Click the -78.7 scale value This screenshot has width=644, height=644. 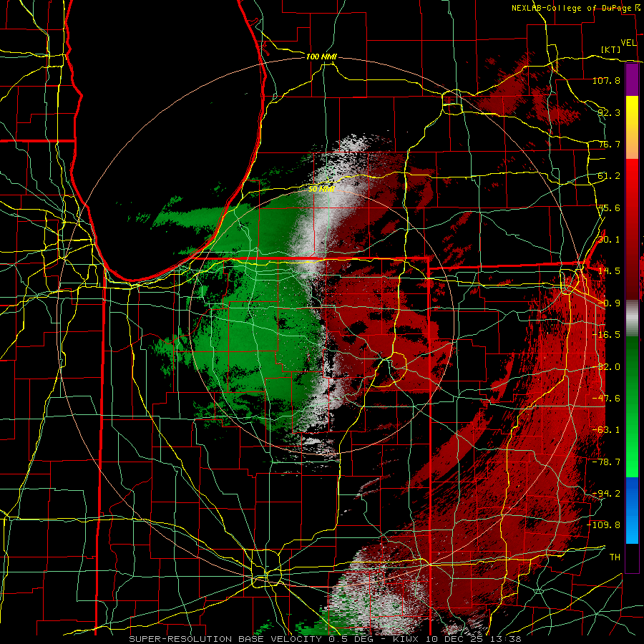(x=606, y=462)
